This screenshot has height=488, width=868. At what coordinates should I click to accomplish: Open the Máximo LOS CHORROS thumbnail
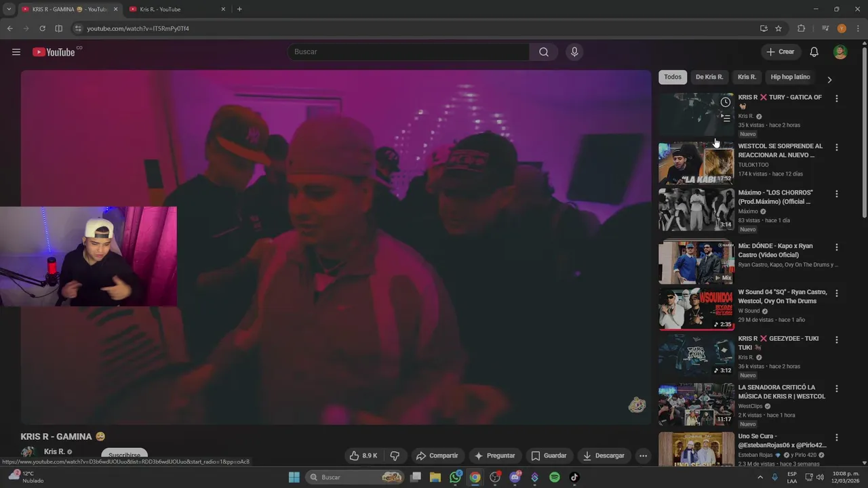pos(696,209)
